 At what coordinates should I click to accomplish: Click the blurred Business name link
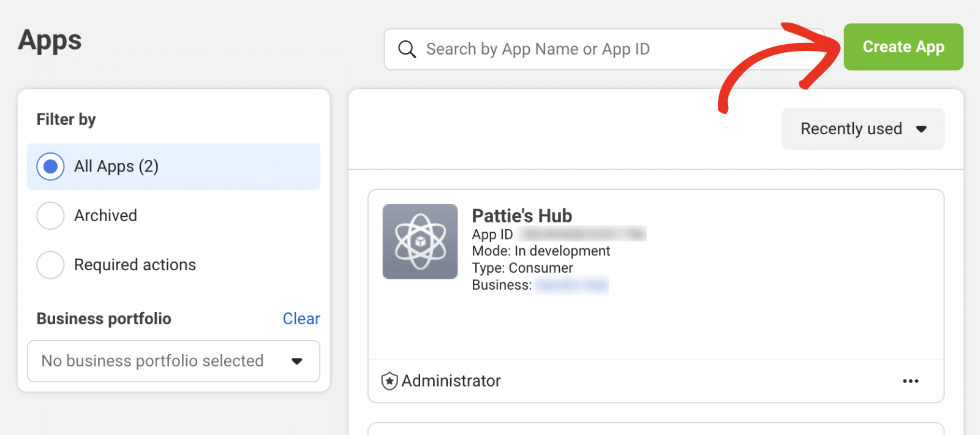571,285
